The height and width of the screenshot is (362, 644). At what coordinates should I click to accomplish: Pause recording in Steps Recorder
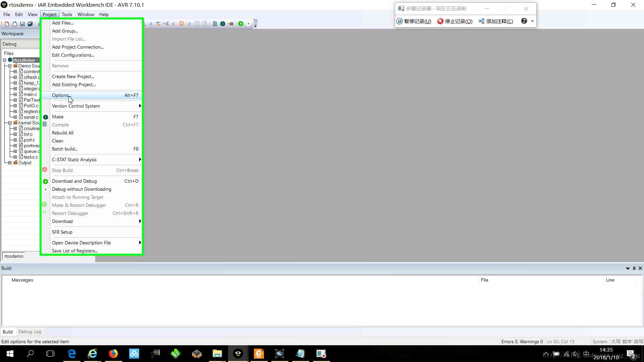coord(414,21)
